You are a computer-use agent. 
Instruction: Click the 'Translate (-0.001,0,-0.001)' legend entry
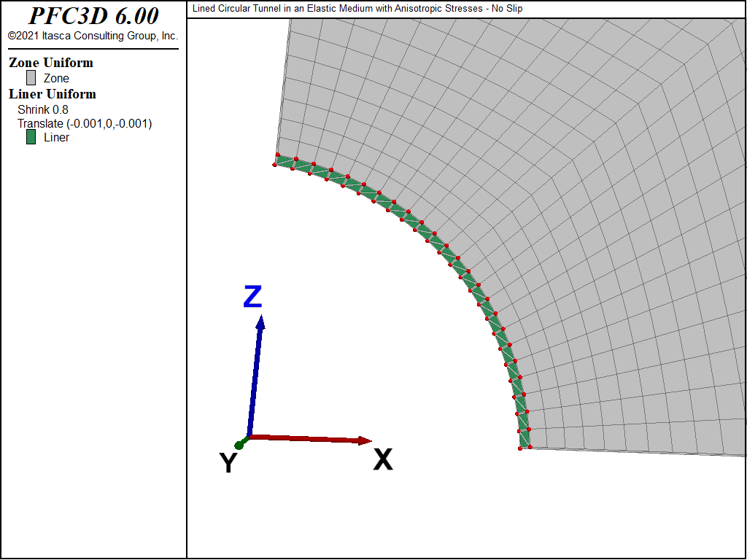[85, 124]
